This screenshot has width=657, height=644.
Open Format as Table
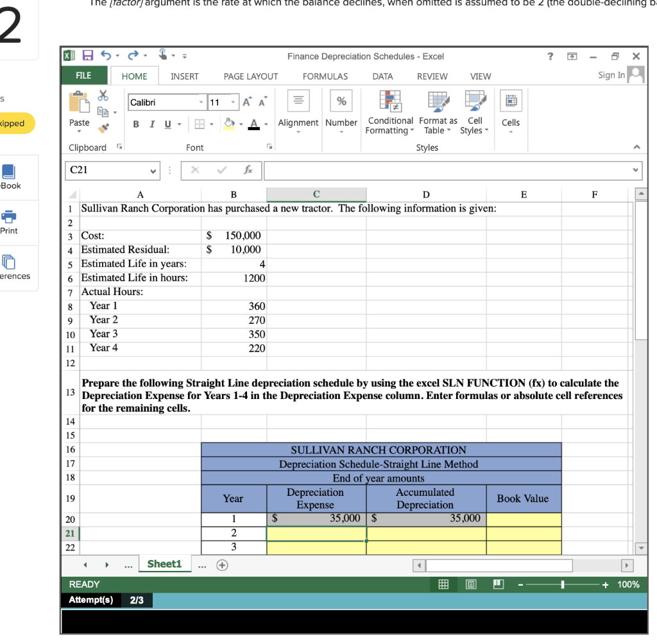[438, 112]
